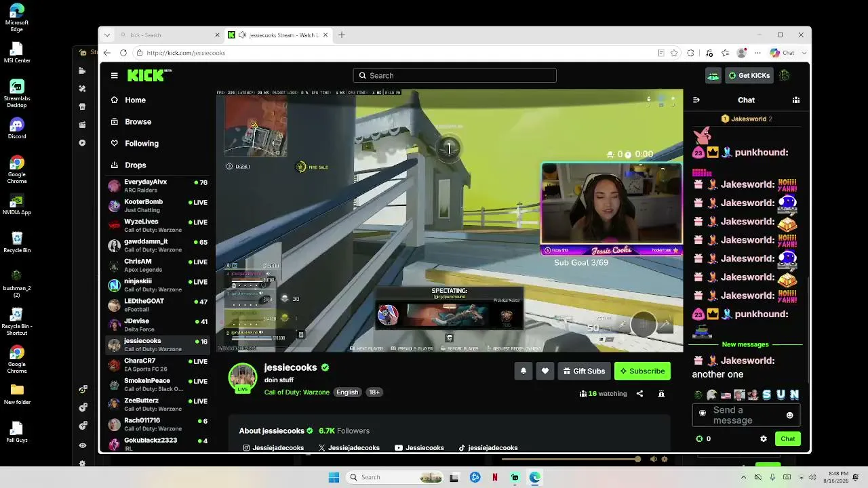Open the Call of Duty: Warzone category link
Image resolution: width=868 pixels, height=488 pixels.
point(297,392)
